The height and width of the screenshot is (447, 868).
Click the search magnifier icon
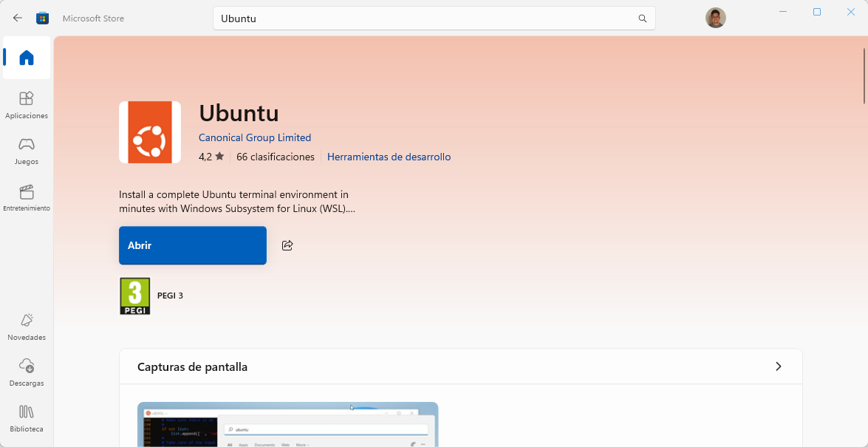click(642, 18)
